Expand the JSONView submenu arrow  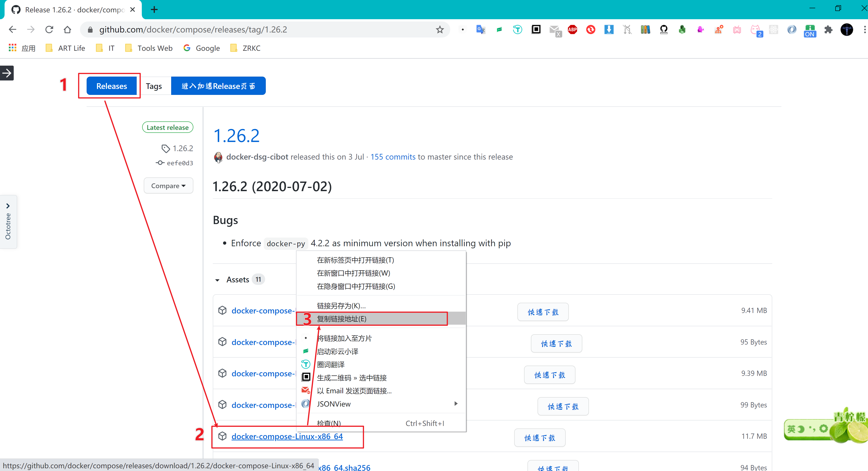[455, 404]
